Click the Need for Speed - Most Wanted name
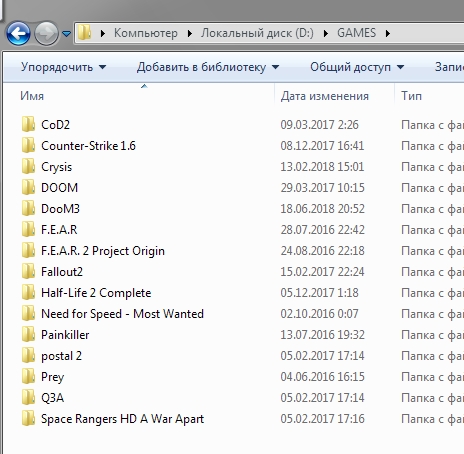This screenshot has height=454, width=464. coord(122,314)
